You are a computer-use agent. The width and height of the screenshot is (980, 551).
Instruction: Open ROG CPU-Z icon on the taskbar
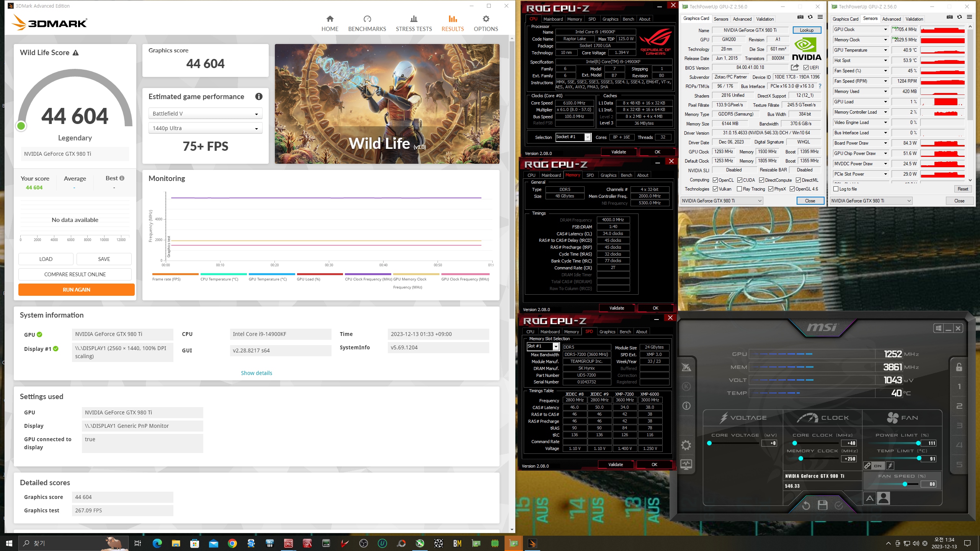(289, 543)
